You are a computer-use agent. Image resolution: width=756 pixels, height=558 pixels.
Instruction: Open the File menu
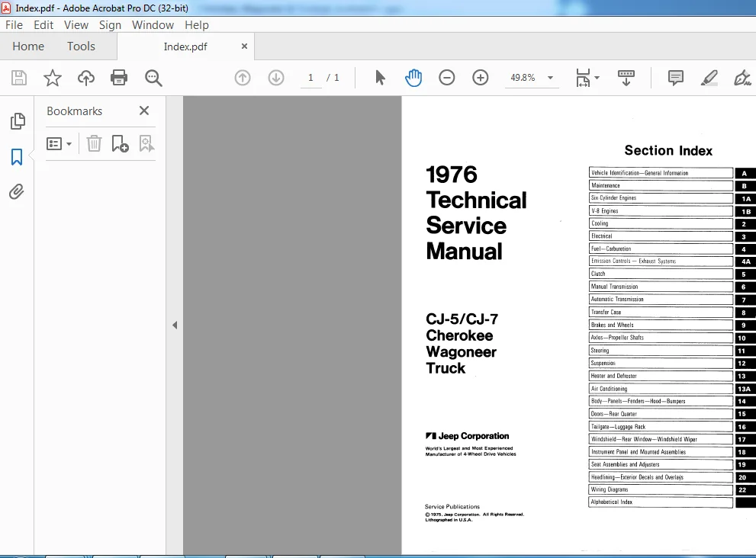pos(14,25)
